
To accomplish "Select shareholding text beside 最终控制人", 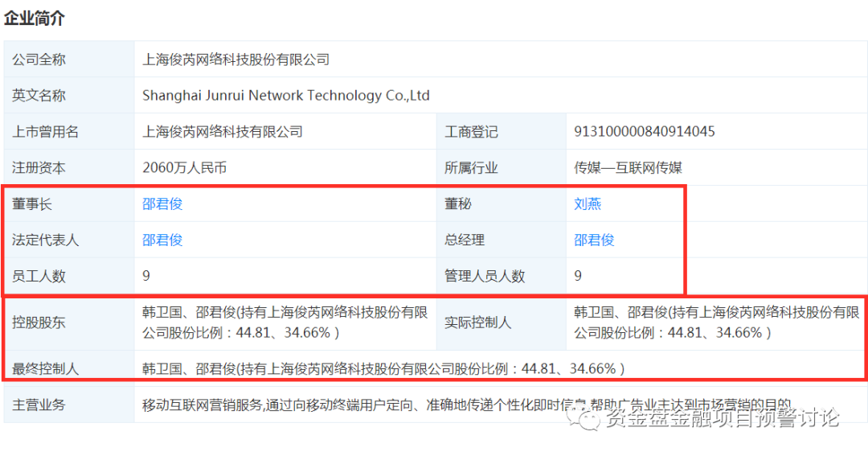I will pos(383,368).
